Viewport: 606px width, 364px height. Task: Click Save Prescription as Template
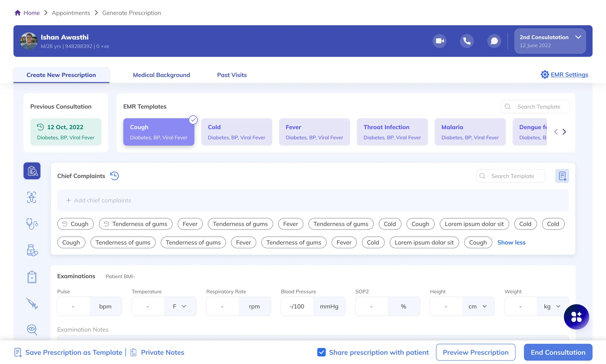click(x=68, y=352)
